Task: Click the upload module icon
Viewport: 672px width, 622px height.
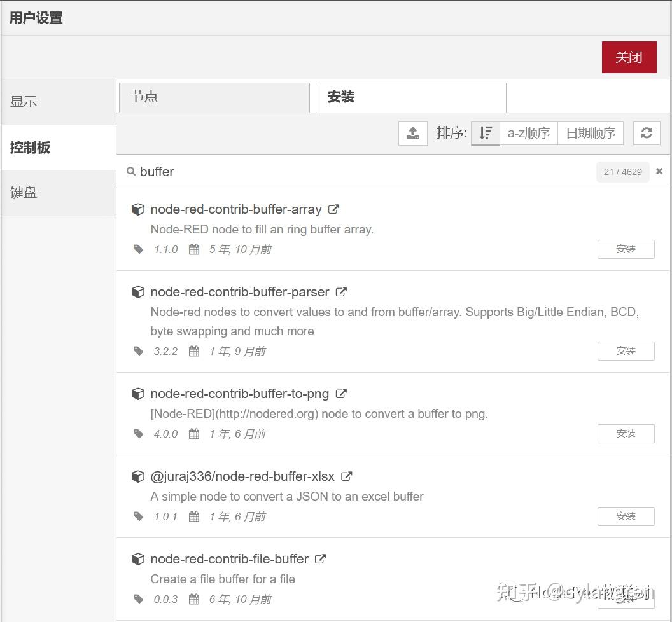Action: click(412, 133)
